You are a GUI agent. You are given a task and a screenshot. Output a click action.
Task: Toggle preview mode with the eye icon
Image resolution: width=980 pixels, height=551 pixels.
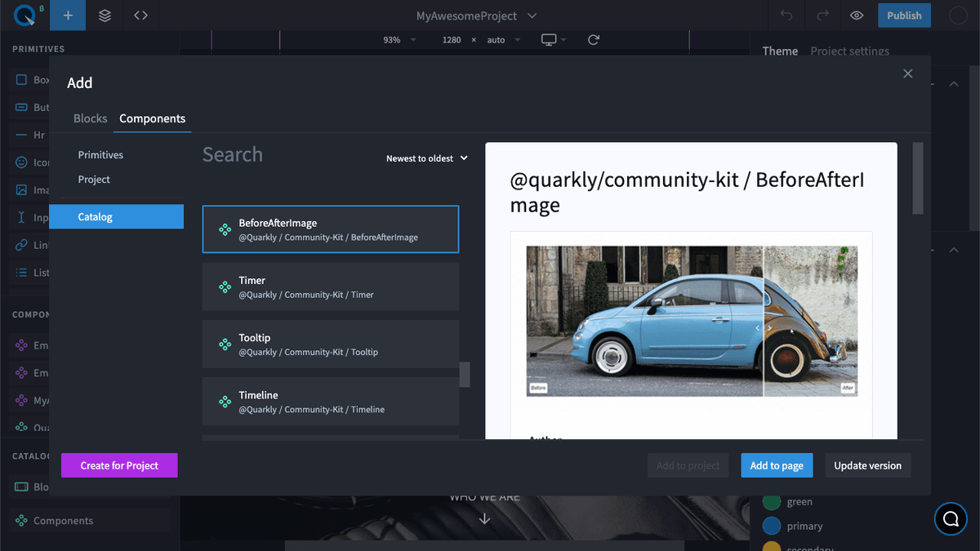tap(857, 15)
